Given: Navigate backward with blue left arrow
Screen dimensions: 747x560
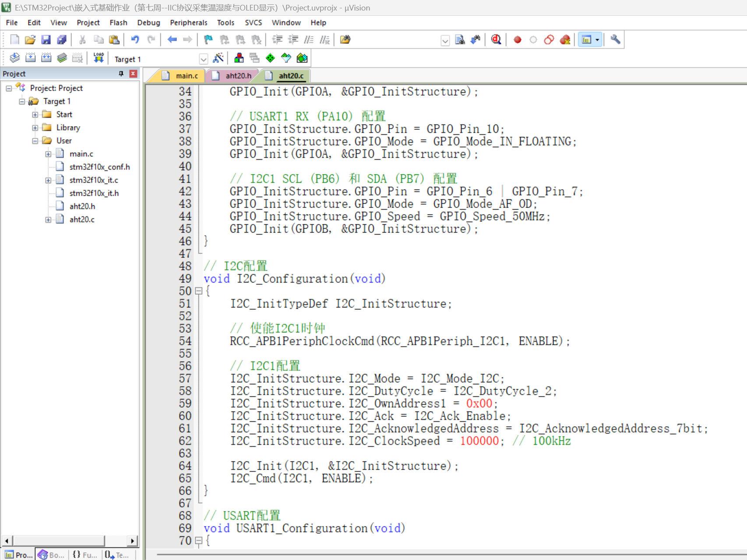Looking at the screenshot, I should (x=172, y=40).
